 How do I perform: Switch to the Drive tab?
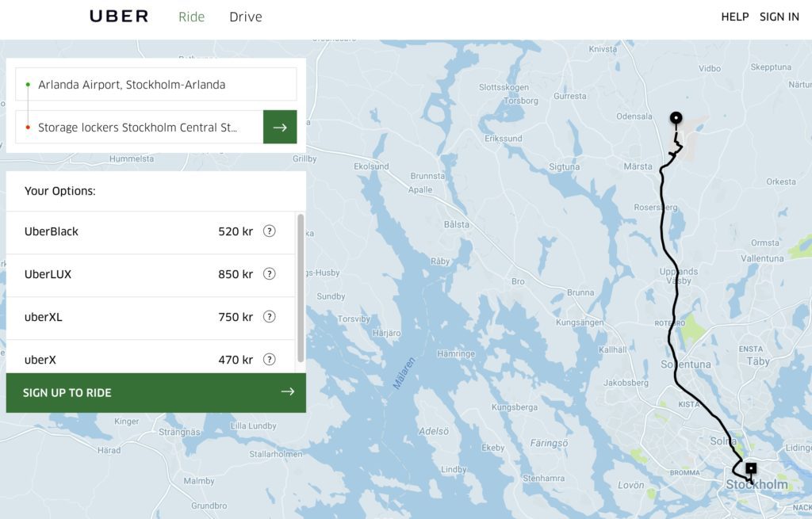tap(246, 17)
